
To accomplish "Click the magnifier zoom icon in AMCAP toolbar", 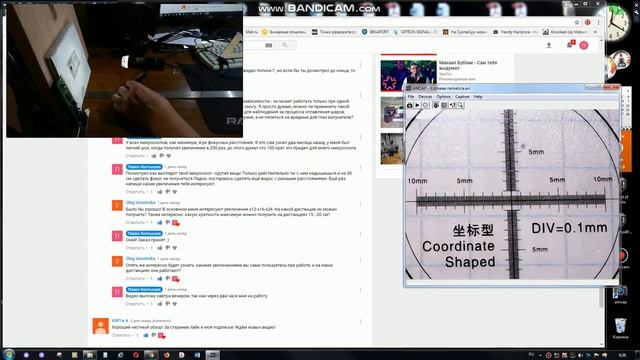I will coord(460,105).
